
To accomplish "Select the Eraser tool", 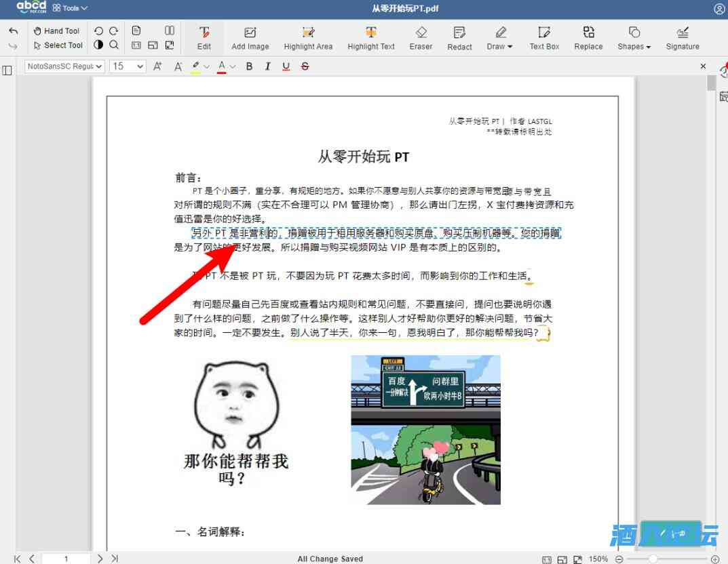I will [x=421, y=37].
